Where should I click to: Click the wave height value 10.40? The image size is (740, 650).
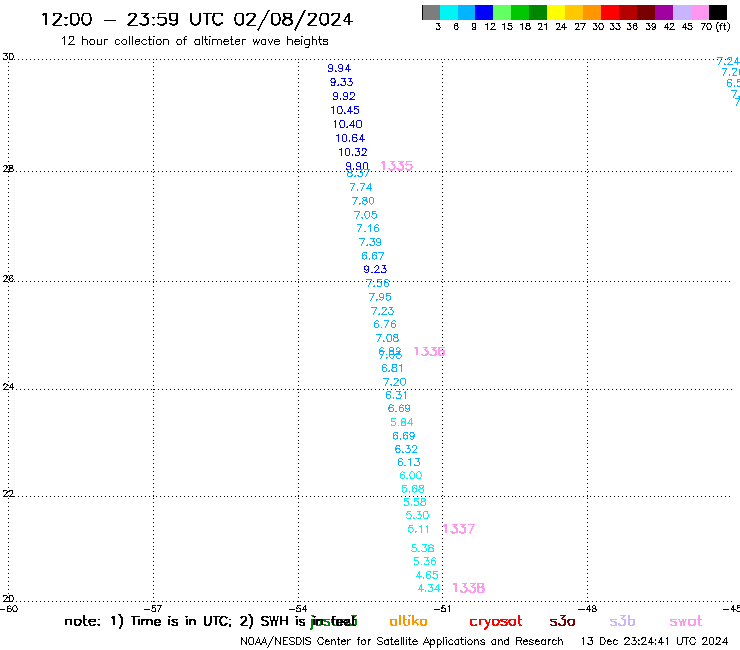coord(347,124)
